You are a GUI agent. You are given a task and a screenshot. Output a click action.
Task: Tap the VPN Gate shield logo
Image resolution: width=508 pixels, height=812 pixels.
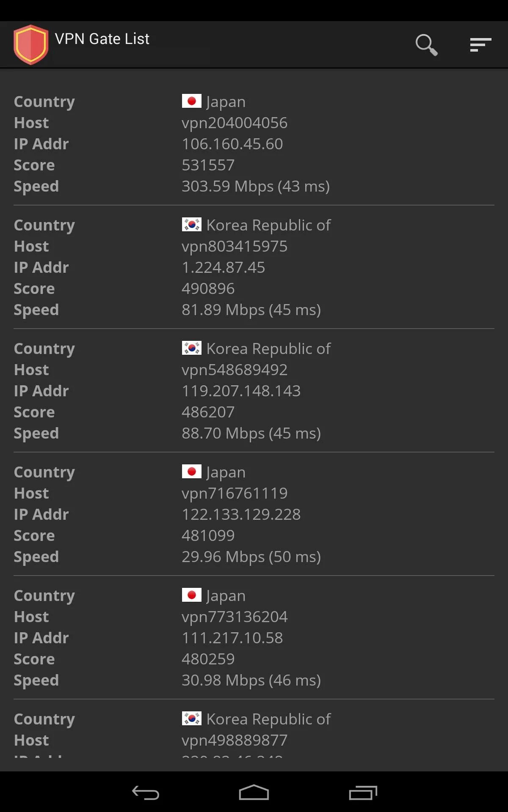(30, 44)
